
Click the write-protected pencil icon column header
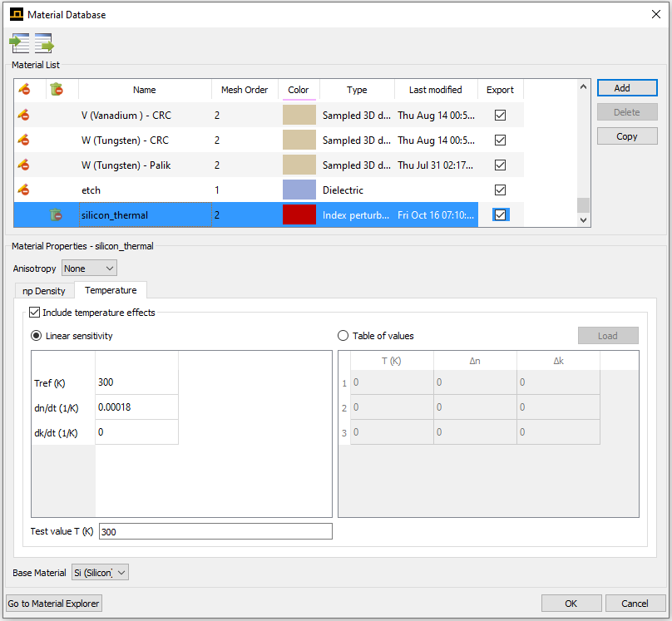pyautogui.click(x=24, y=89)
